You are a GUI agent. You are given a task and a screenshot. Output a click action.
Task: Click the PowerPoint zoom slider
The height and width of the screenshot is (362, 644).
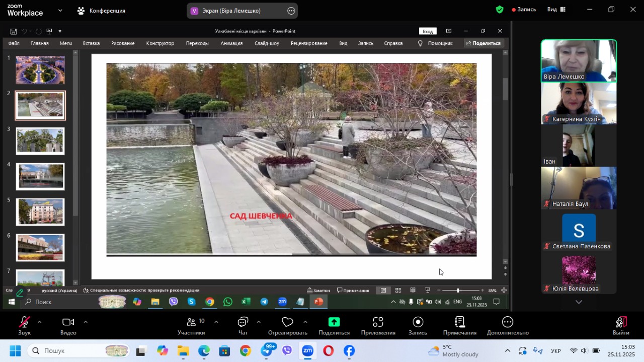(x=458, y=291)
